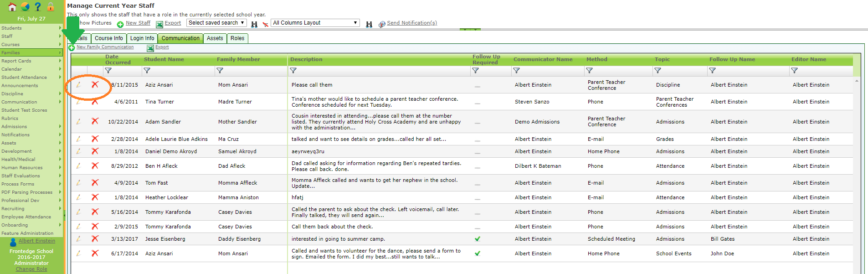The image size is (868, 274).
Task: Edit the 8/11/2015 Aziz Ansari row
Action: (79, 85)
